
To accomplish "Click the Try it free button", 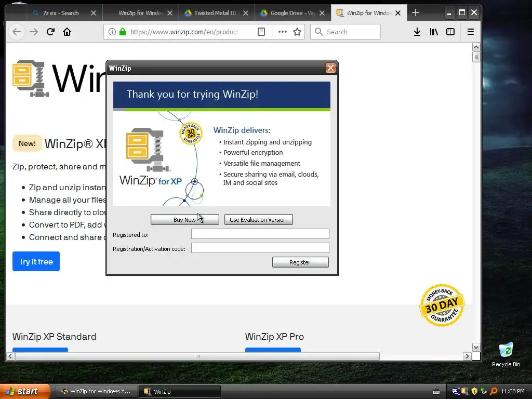I will pos(36,261).
